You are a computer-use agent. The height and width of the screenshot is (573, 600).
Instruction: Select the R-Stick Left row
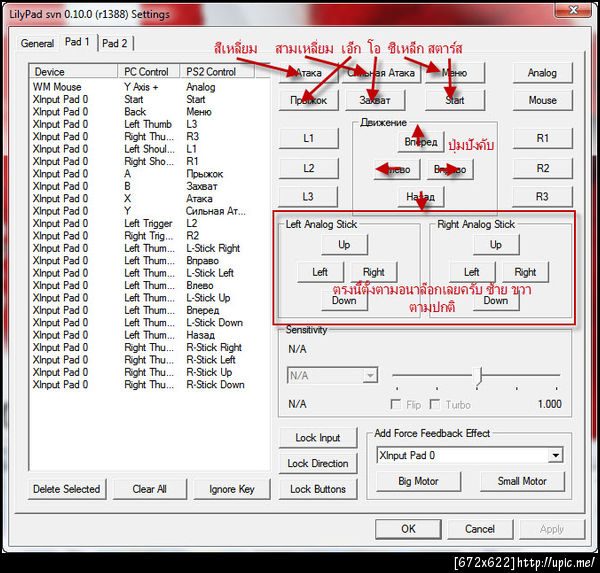coord(149,360)
